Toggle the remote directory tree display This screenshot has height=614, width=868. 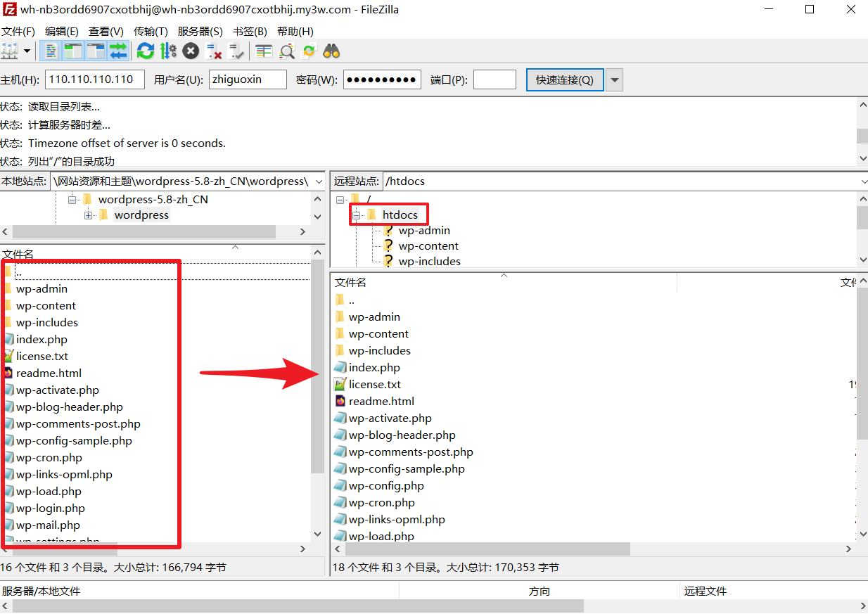[96, 51]
